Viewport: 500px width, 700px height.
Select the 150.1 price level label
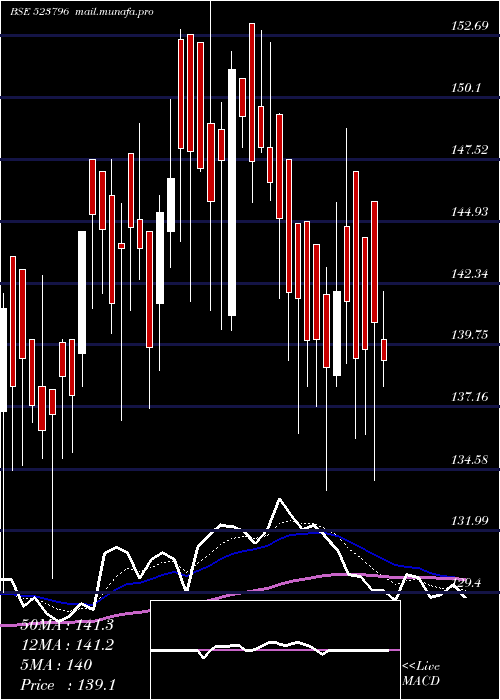tap(466, 88)
